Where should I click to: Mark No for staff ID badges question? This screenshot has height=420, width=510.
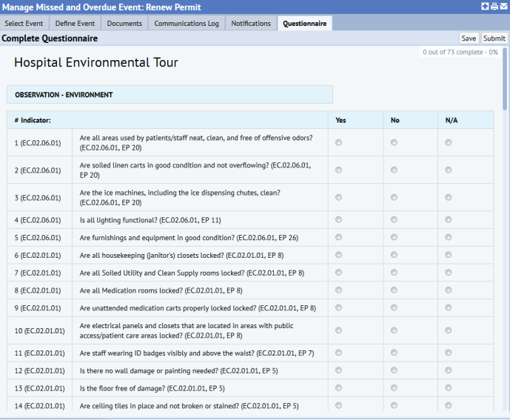click(x=394, y=353)
